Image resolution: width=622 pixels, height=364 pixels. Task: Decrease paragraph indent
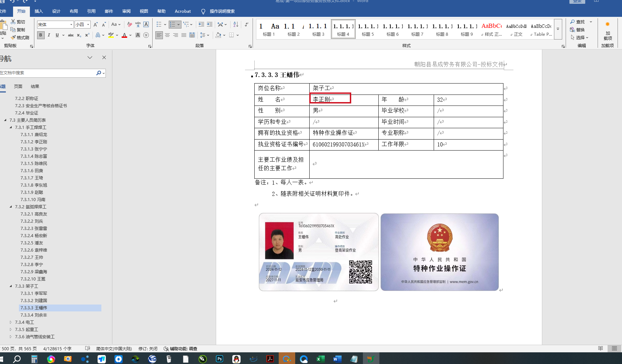click(x=201, y=24)
